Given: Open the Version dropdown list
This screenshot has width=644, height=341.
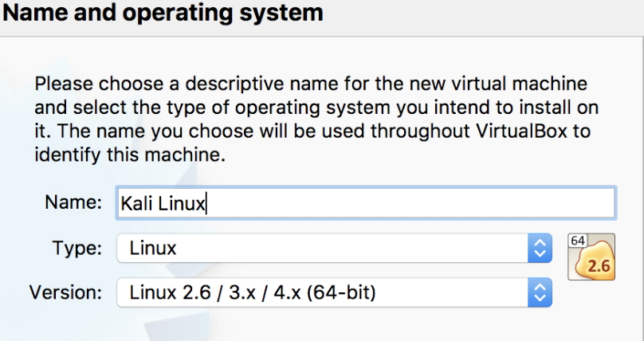Looking at the screenshot, I should tap(334, 292).
